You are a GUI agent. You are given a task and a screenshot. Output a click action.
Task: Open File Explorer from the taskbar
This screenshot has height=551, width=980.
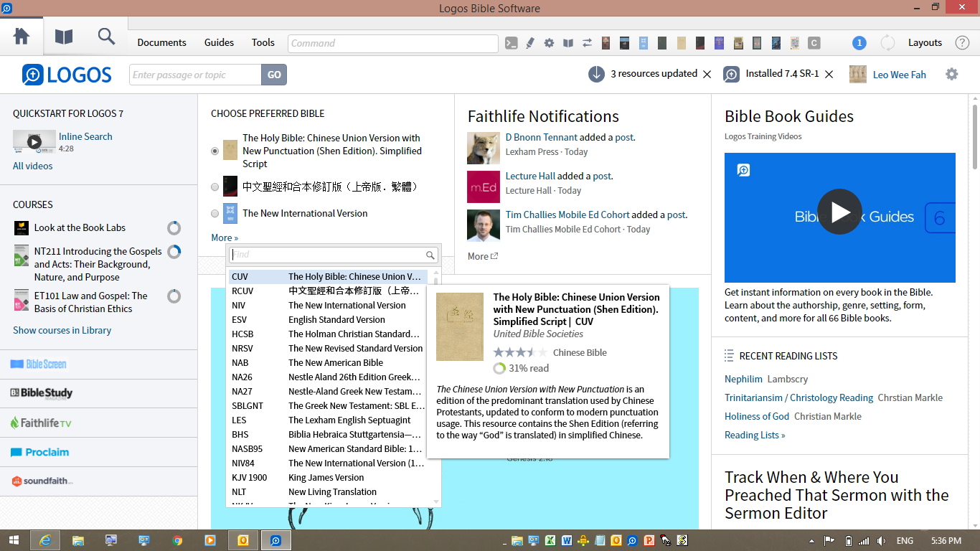[x=78, y=540]
